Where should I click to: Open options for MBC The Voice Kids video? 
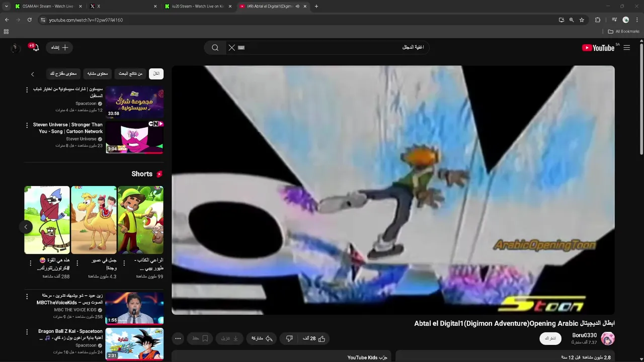tap(27, 297)
